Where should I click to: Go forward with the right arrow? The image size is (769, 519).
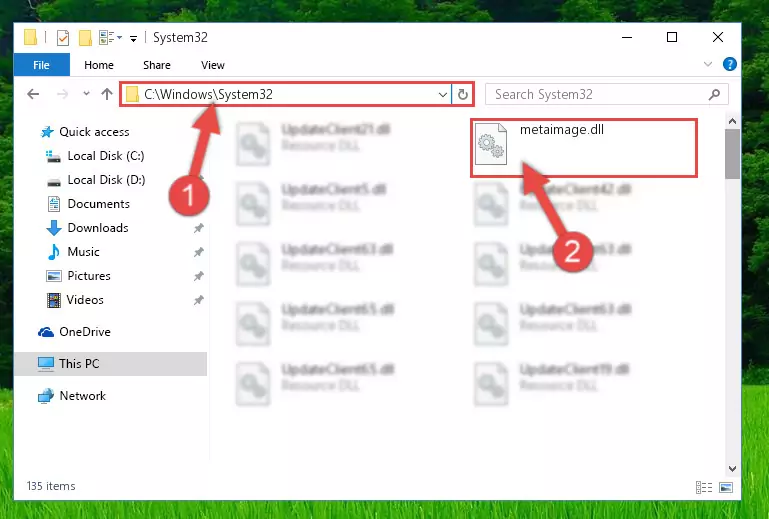62,94
